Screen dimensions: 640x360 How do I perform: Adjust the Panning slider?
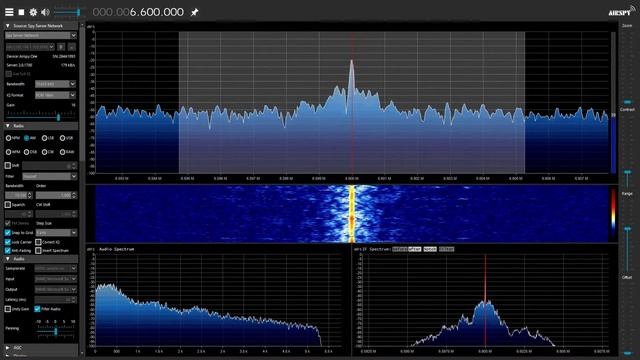(x=56, y=330)
